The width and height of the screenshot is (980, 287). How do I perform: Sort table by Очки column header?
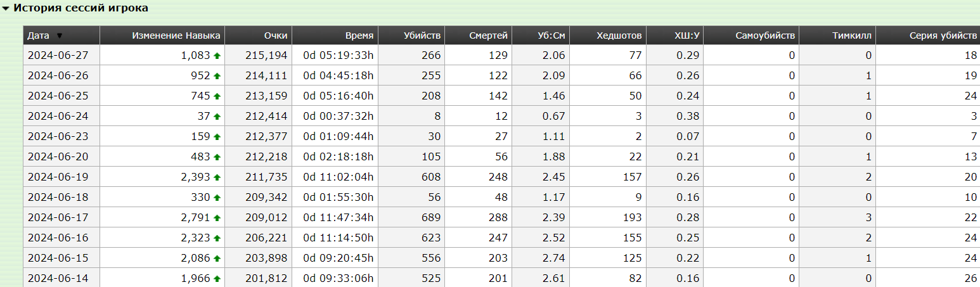pos(276,35)
